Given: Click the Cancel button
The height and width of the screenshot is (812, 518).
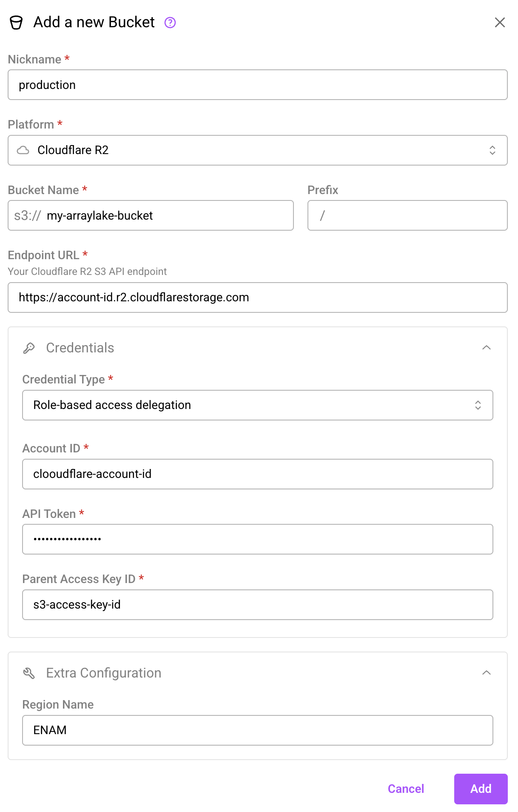Looking at the screenshot, I should point(406,789).
